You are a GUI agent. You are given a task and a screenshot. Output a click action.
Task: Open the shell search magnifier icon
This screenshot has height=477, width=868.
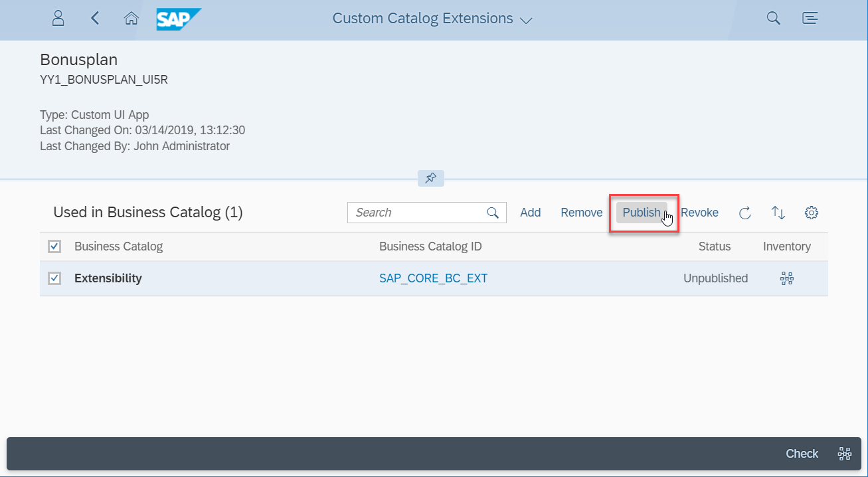(773, 18)
